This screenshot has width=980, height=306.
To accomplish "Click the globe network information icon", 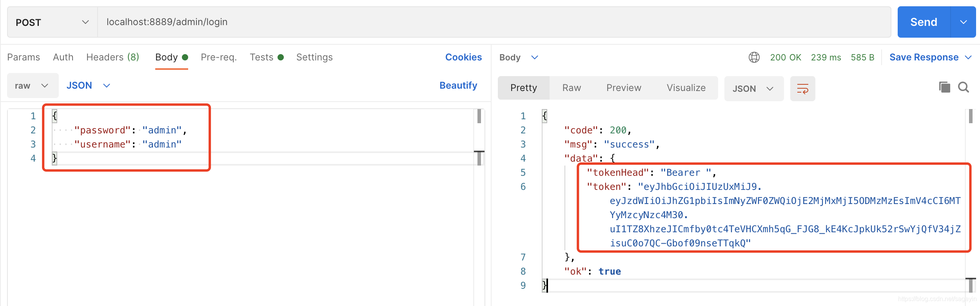I will (x=754, y=57).
